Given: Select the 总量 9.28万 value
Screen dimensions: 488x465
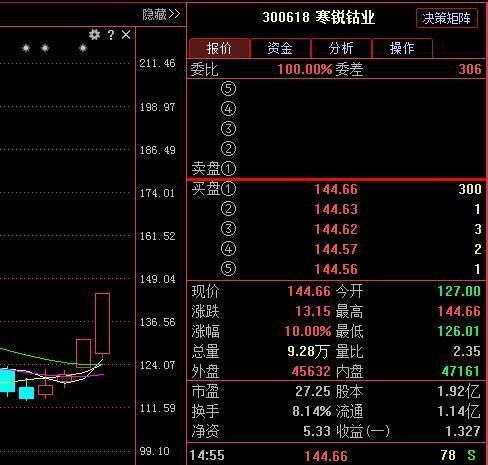Looking at the screenshot, I should point(308,351).
